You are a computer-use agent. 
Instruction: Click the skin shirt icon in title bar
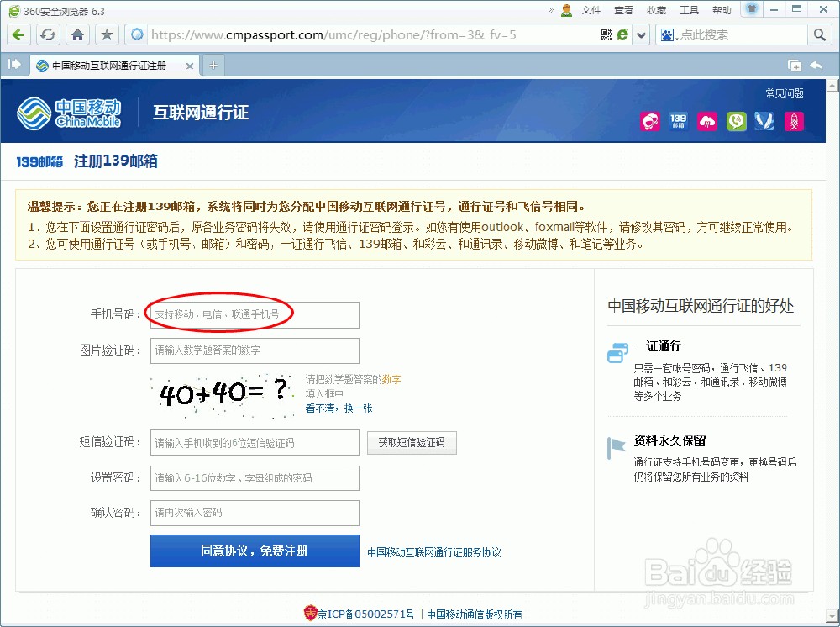point(752,9)
